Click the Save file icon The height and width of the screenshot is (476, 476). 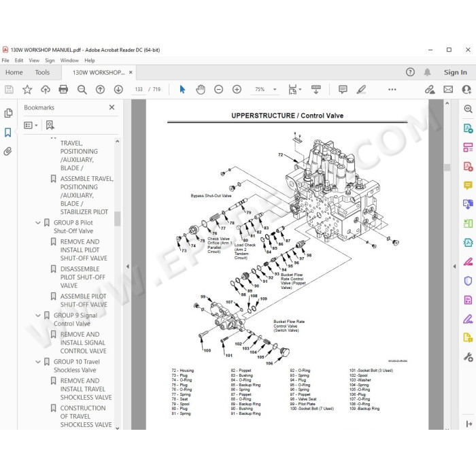click(9, 89)
